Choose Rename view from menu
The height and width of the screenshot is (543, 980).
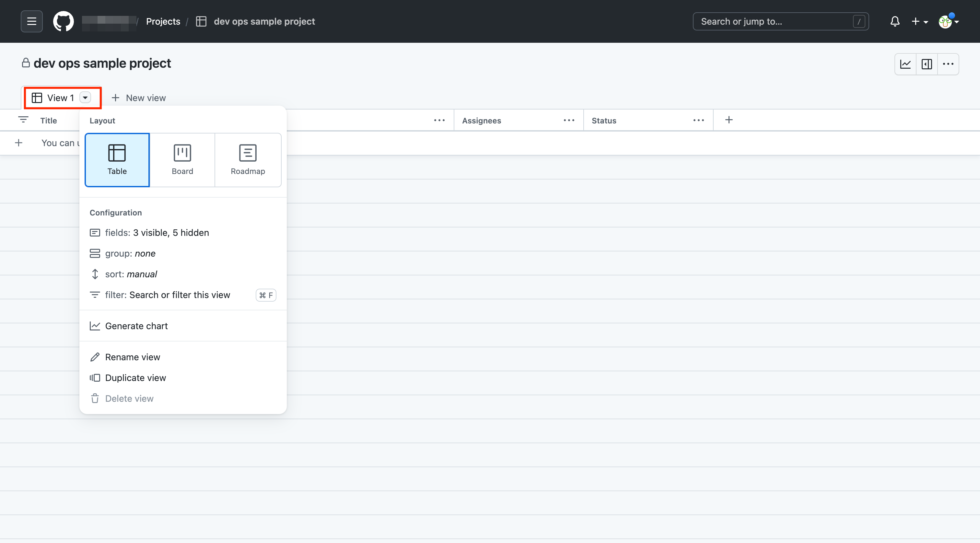pos(133,357)
